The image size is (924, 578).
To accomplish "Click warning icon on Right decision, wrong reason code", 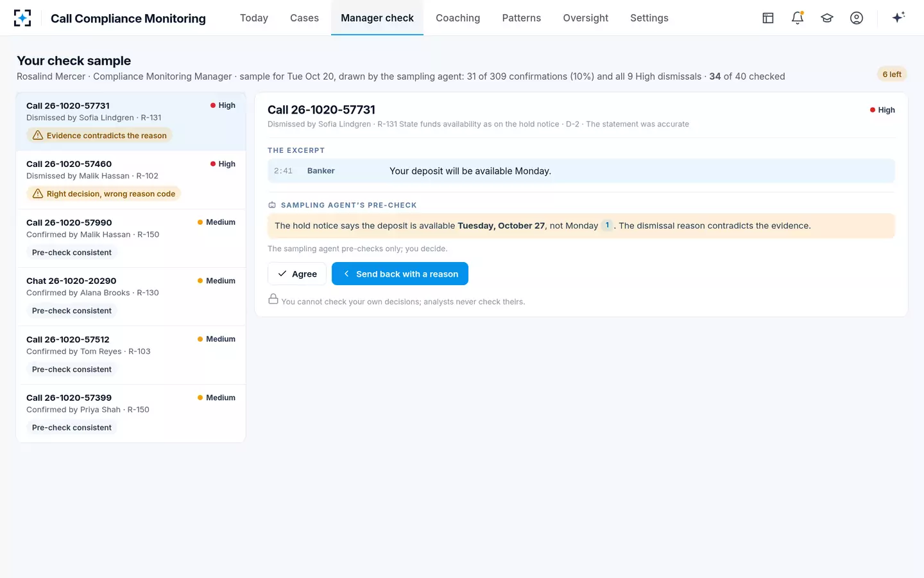I will point(38,194).
